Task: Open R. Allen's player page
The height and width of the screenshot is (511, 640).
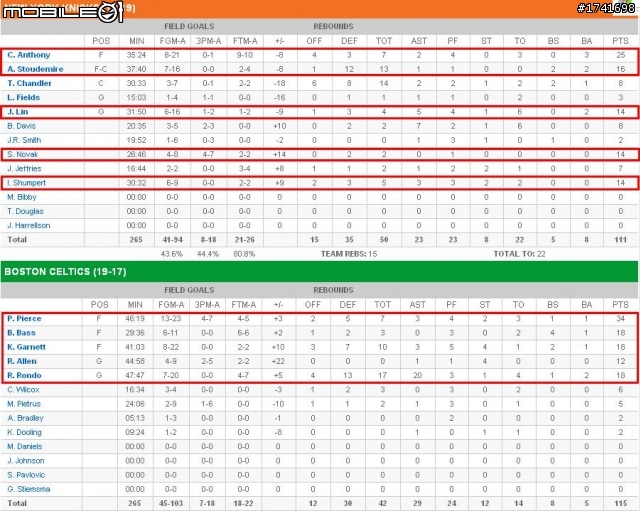Action: click(22, 361)
